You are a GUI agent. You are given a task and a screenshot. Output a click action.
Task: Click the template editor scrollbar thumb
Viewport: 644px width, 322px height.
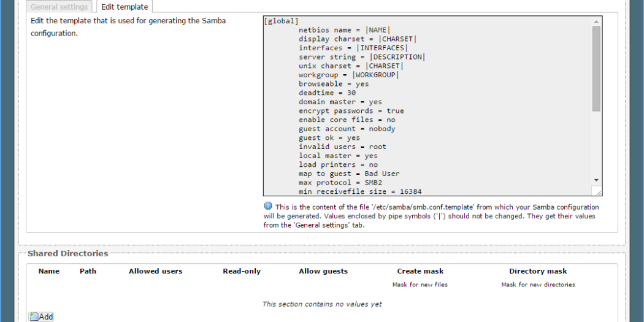tap(597, 67)
